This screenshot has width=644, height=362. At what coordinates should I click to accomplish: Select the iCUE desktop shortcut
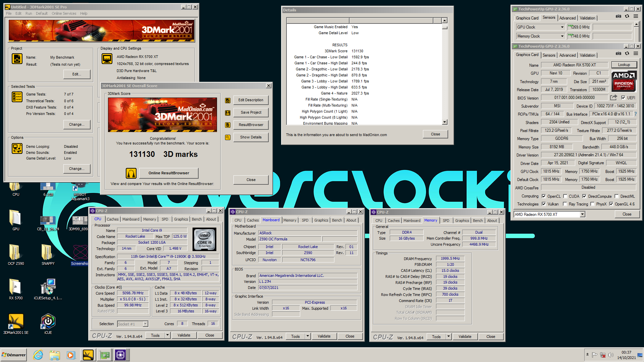(48, 324)
